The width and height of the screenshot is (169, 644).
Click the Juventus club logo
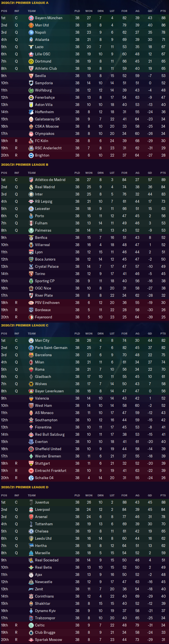tap(31, 502)
